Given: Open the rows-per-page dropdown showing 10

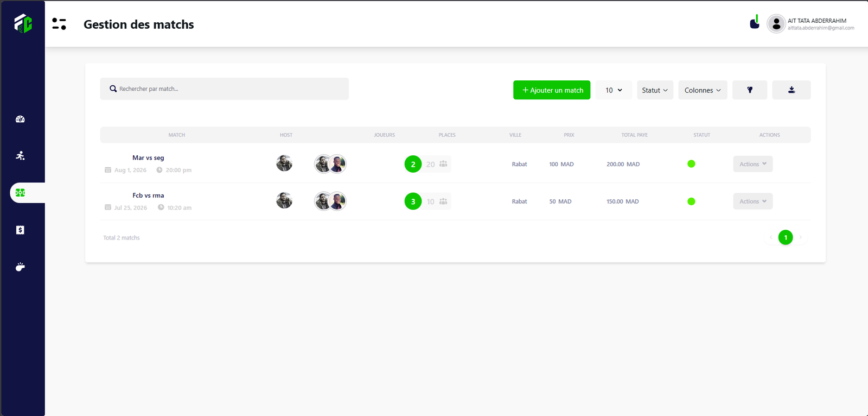Looking at the screenshot, I should (614, 90).
